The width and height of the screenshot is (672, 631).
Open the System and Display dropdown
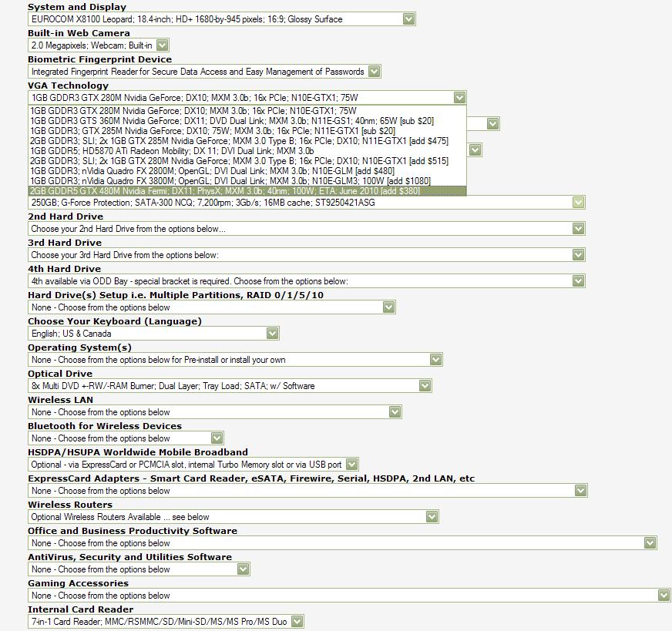222,19
